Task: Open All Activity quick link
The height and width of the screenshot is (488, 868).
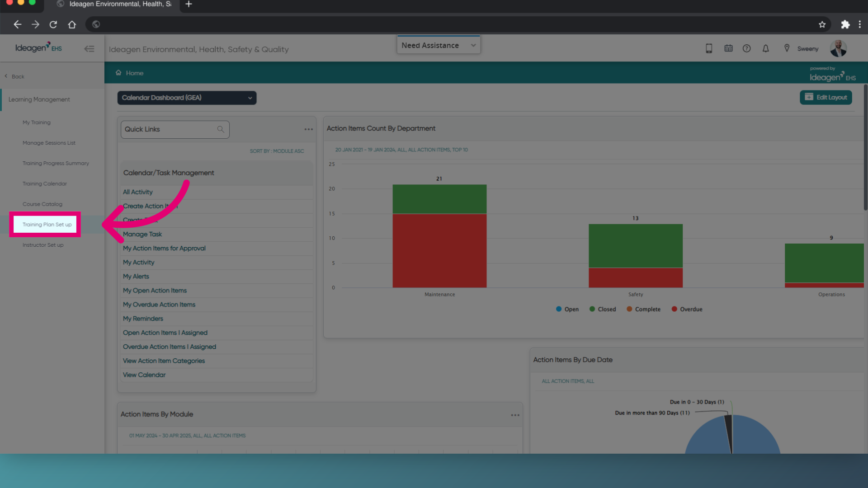Action: (x=138, y=192)
